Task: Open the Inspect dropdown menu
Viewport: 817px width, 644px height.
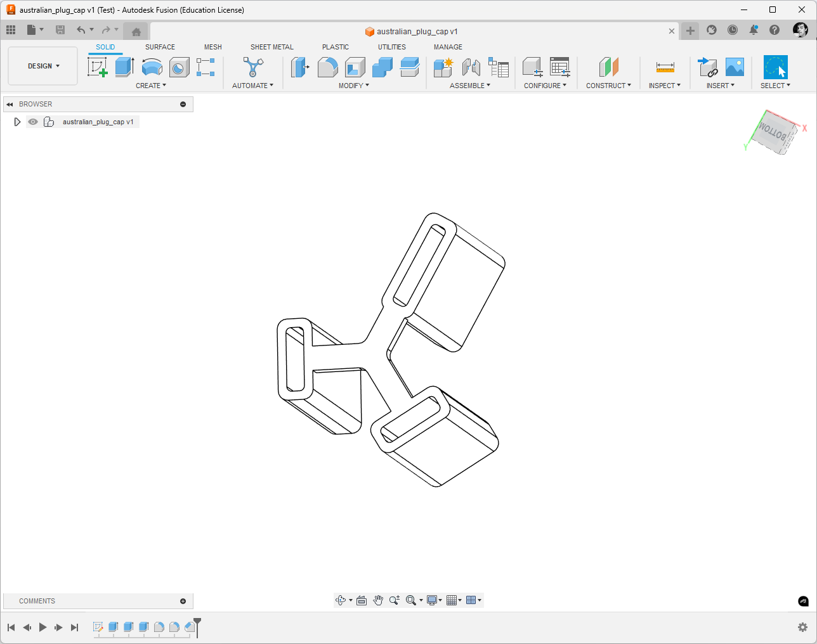Action: point(664,86)
